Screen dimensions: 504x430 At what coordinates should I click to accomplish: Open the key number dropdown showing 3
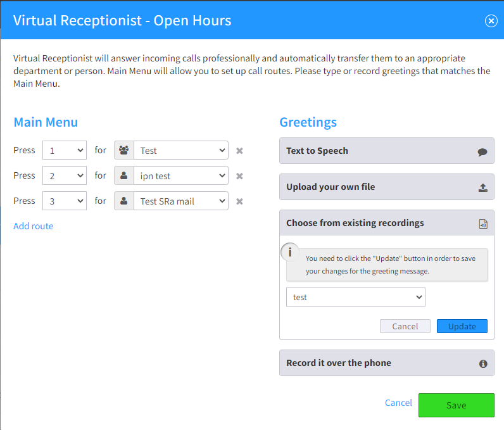pyautogui.click(x=65, y=201)
